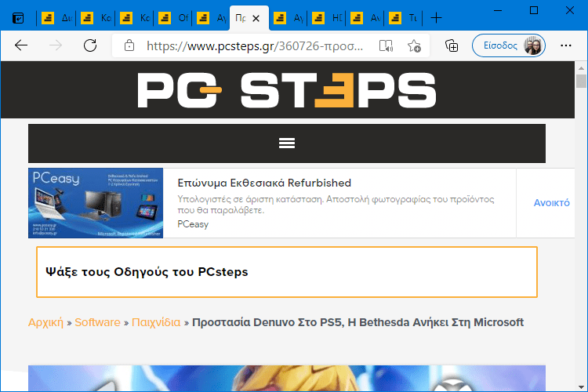588x392 pixels.
Task: Click the Είσοδος profile sign-in button
Action: (509, 45)
